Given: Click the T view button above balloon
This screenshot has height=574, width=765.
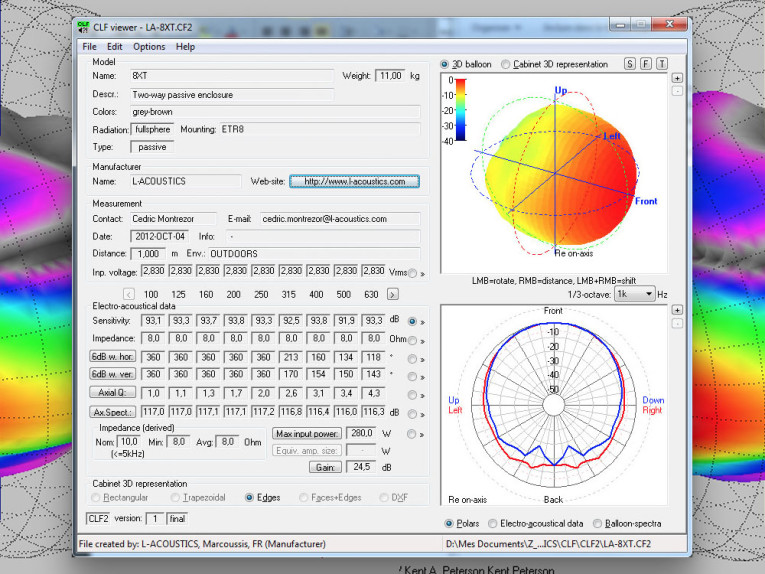Looking at the screenshot, I should [662, 64].
